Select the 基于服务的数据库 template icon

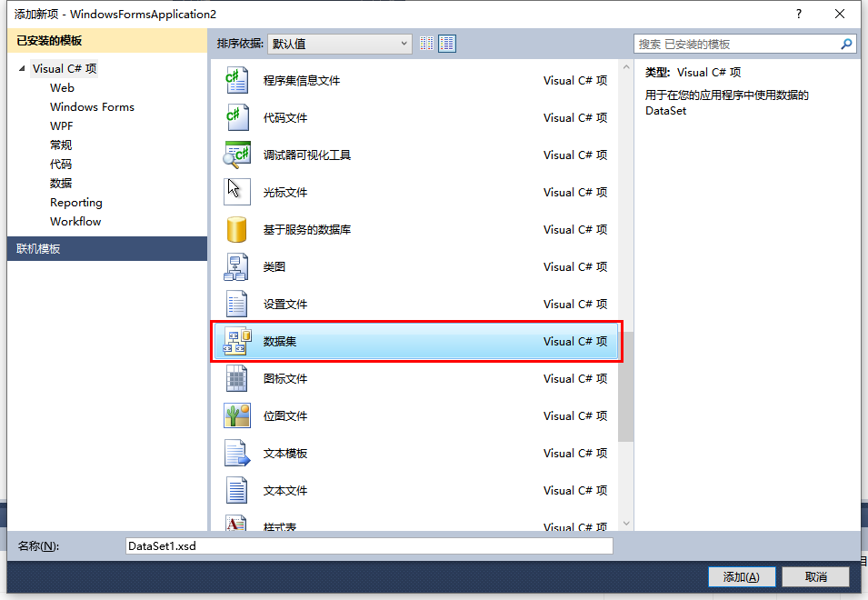(x=236, y=229)
